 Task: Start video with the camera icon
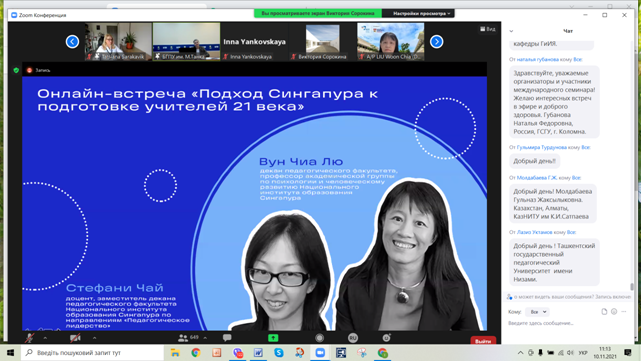point(75,338)
